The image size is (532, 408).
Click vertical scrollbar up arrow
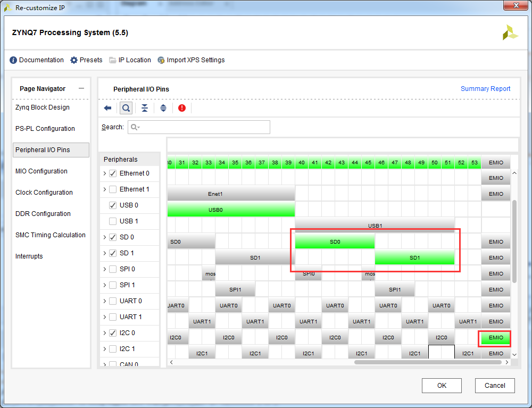514,173
